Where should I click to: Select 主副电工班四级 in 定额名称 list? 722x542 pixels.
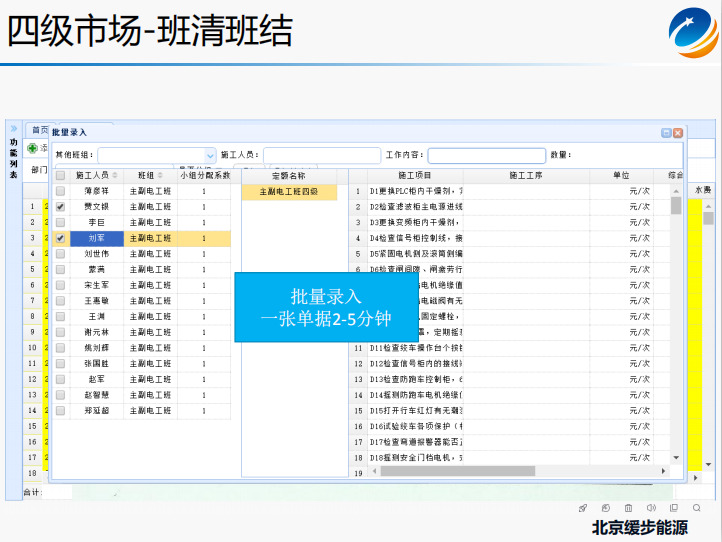point(289,192)
